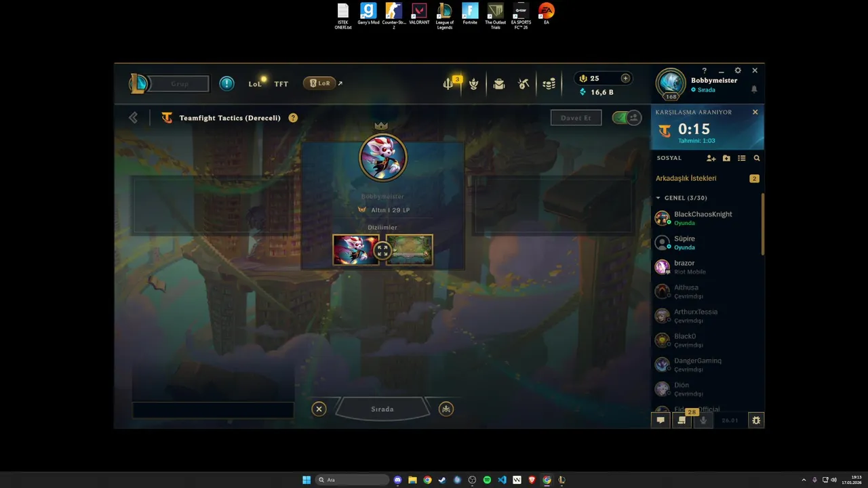The width and height of the screenshot is (868, 488).
Task: Go back with the left chevron arrow
Action: tap(133, 118)
